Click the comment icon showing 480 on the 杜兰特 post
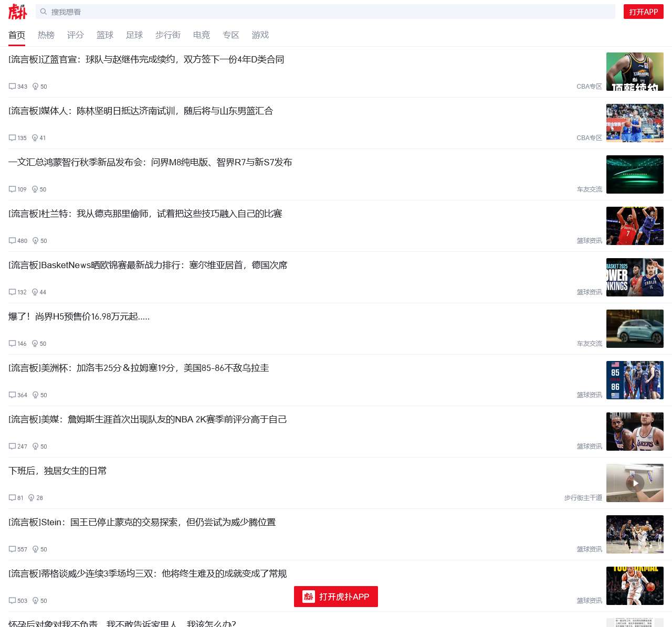672x627 pixels. point(12,241)
